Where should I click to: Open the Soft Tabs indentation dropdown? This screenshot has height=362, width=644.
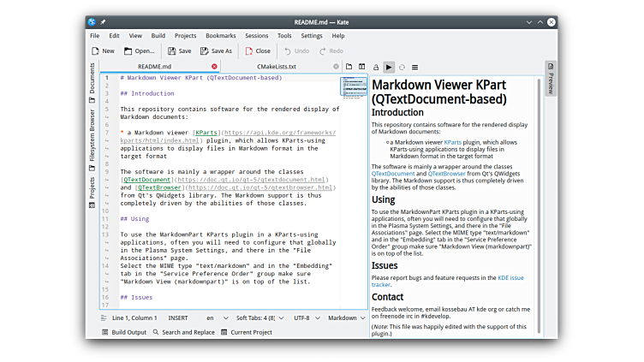pyautogui.click(x=259, y=317)
